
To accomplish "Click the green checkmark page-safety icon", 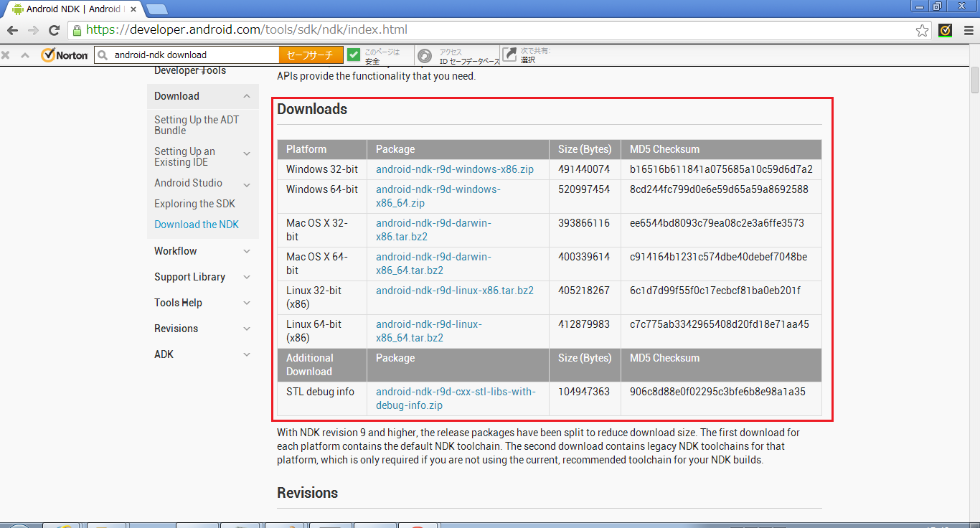I will [x=354, y=55].
